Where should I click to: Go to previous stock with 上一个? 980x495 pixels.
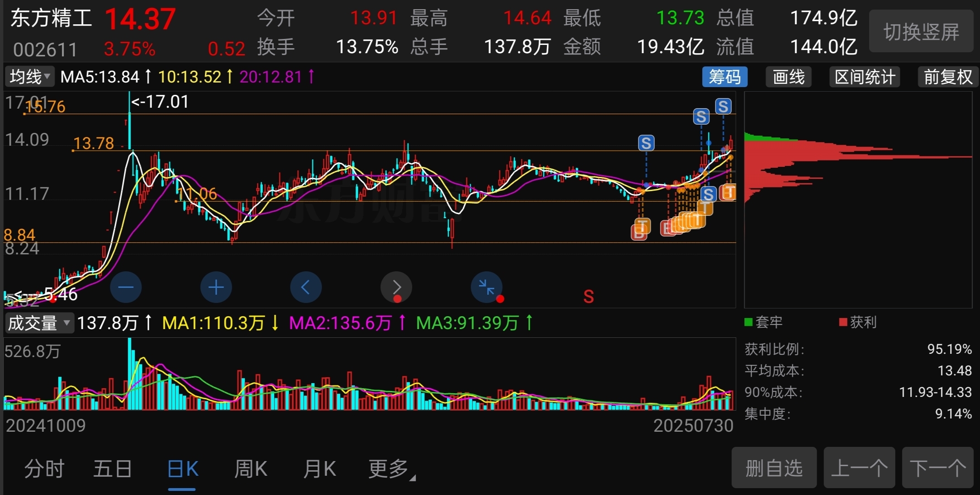(x=859, y=468)
